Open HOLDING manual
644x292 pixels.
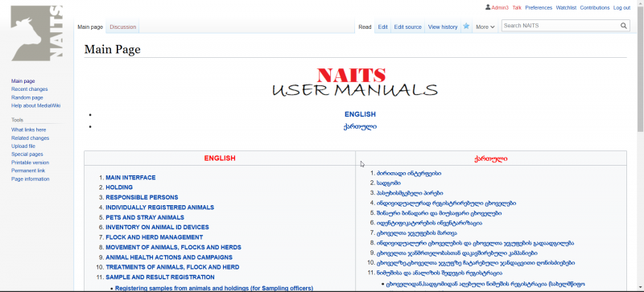click(119, 187)
